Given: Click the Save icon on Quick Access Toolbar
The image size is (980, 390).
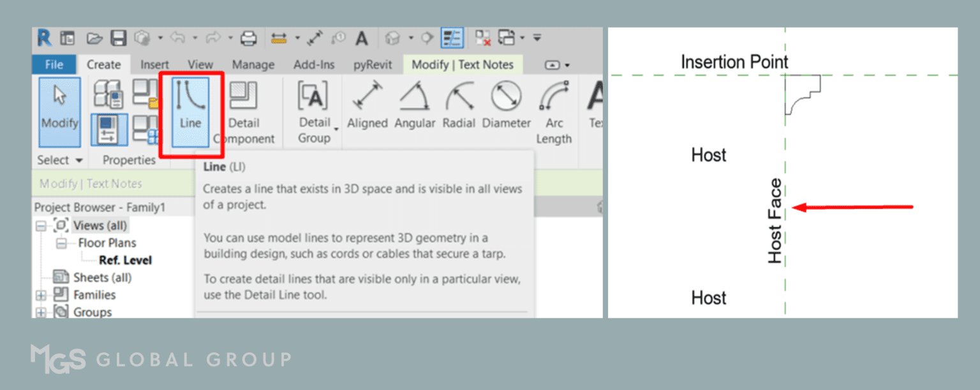Looking at the screenshot, I should [119, 38].
